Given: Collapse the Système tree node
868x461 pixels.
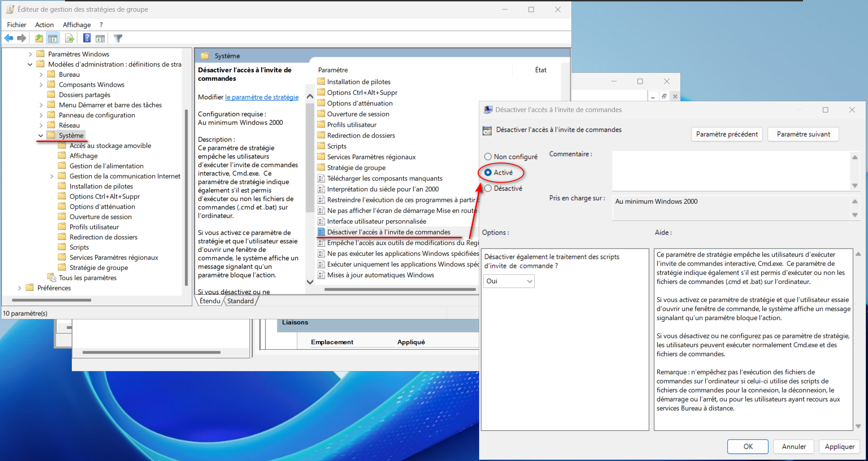Looking at the screenshot, I should [41, 136].
